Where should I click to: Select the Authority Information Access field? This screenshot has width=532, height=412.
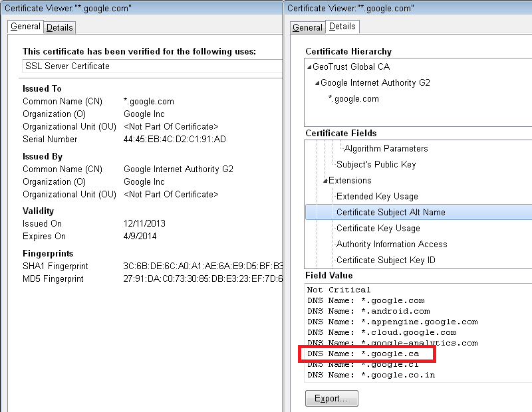(392, 244)
